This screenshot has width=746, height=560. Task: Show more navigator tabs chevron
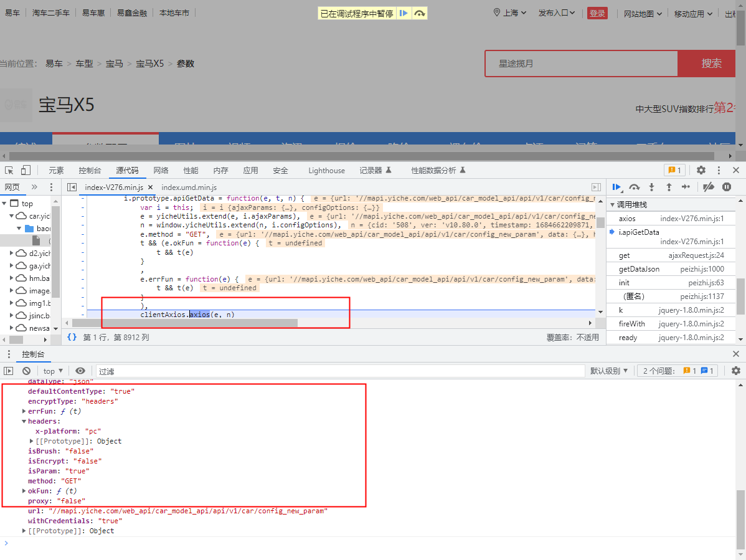point(34,187)
